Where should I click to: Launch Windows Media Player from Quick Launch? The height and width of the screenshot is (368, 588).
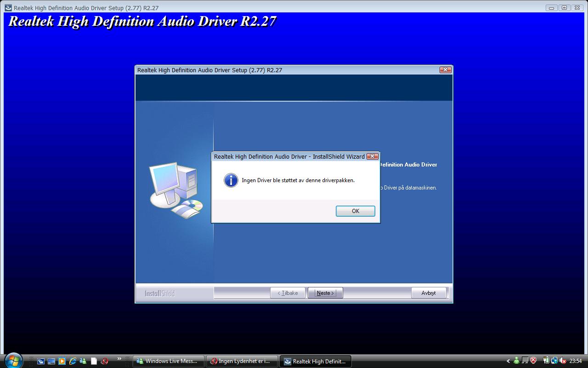(x=62, y=361)
